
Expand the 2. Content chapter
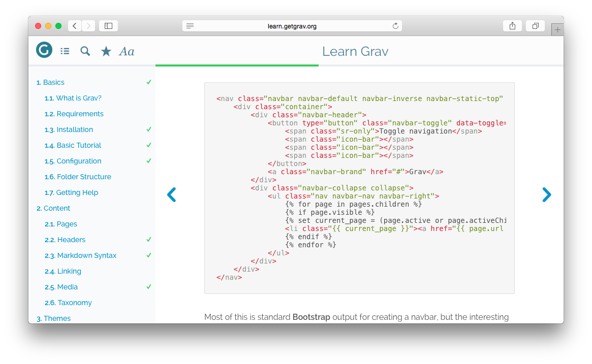pyautogui.click(x=53, y=208)
